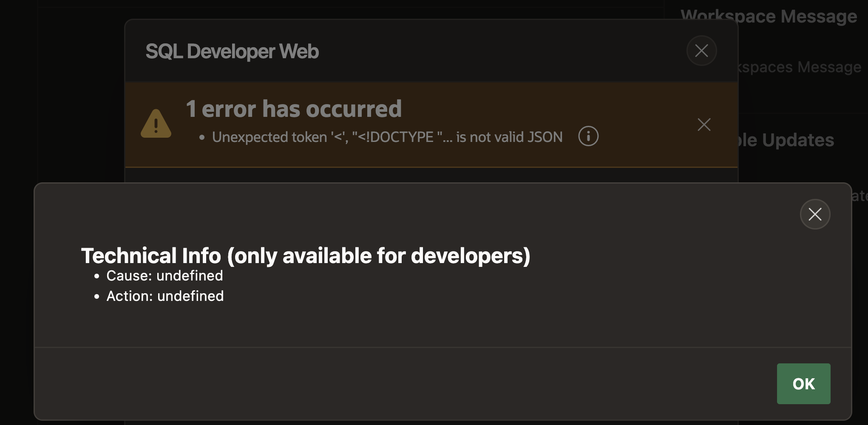Select the 'Action: undefined' line
Screen dimensions: 868x425
pos(165,296)
